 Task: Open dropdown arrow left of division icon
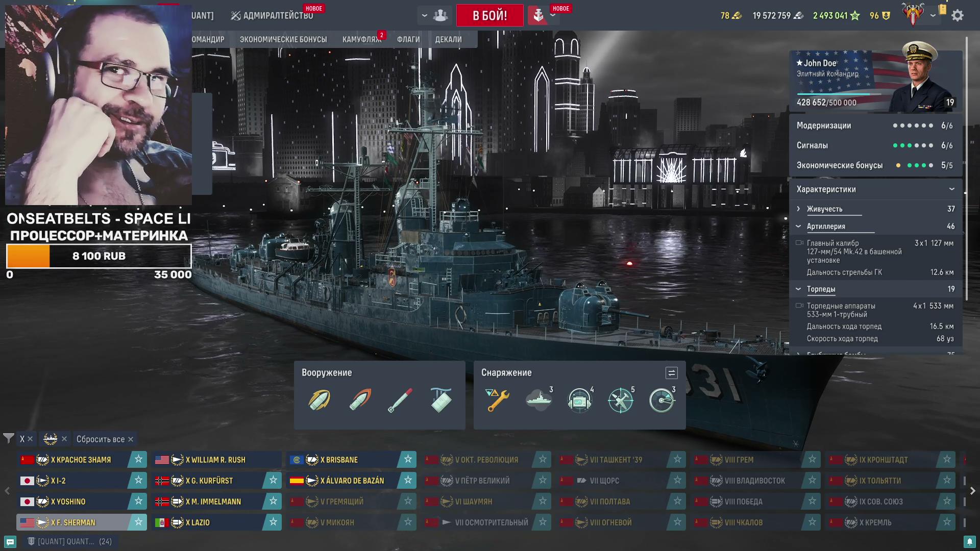(424, 16)
